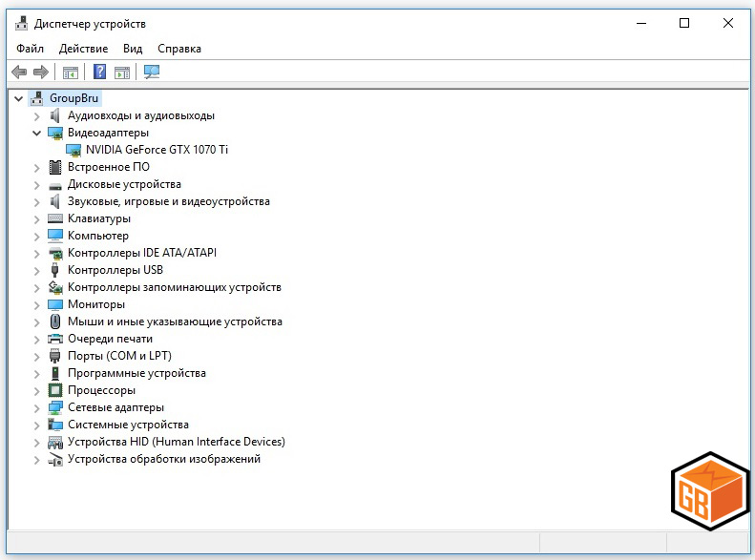Click the Дисковые устройства drive icon

tap(55, 185)
